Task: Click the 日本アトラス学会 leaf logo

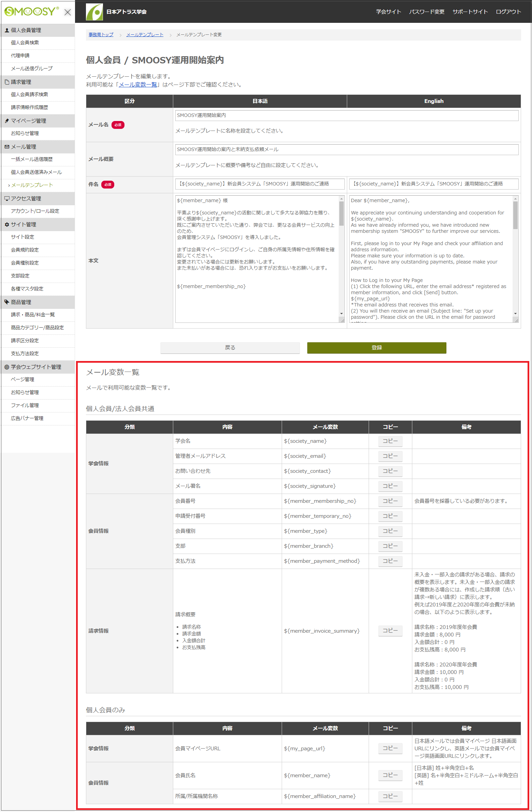Action: coord(94,12)
